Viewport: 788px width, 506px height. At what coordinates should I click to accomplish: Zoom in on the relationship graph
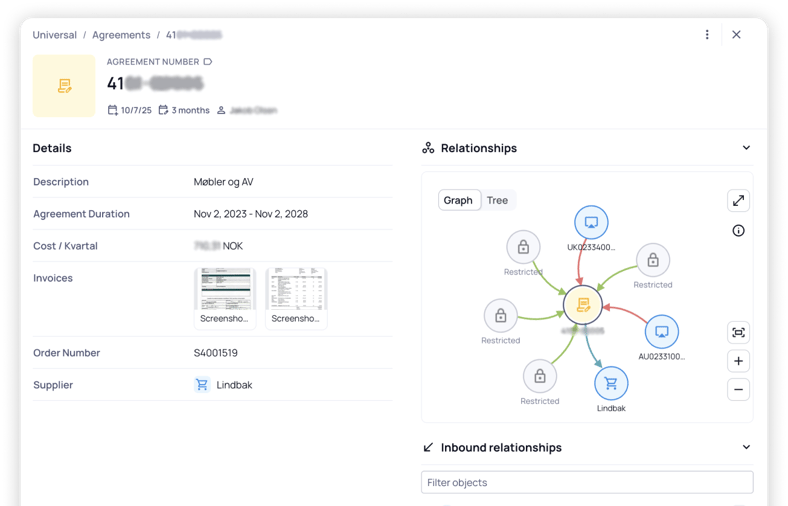738,361
